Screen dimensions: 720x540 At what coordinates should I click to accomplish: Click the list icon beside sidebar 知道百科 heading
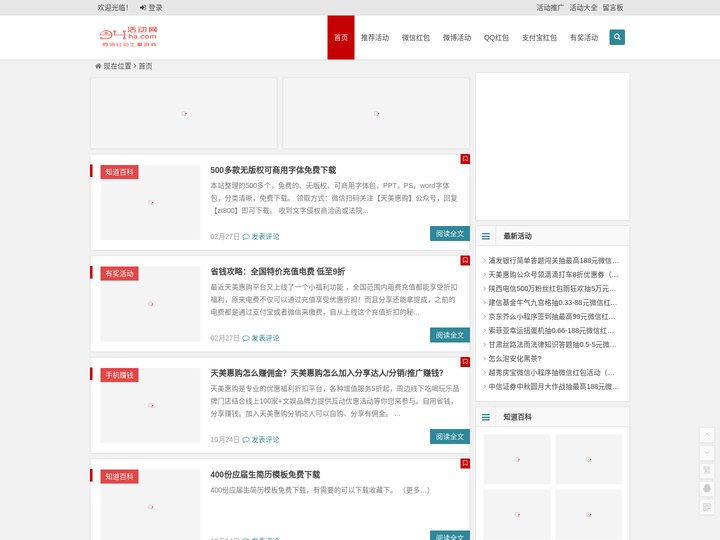pyautogui.click(x=486, y=417)
